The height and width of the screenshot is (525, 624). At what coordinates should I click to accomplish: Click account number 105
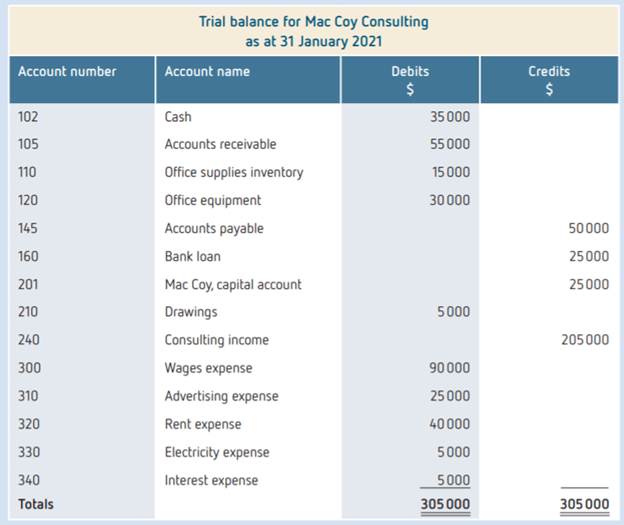tap(29, 144)
